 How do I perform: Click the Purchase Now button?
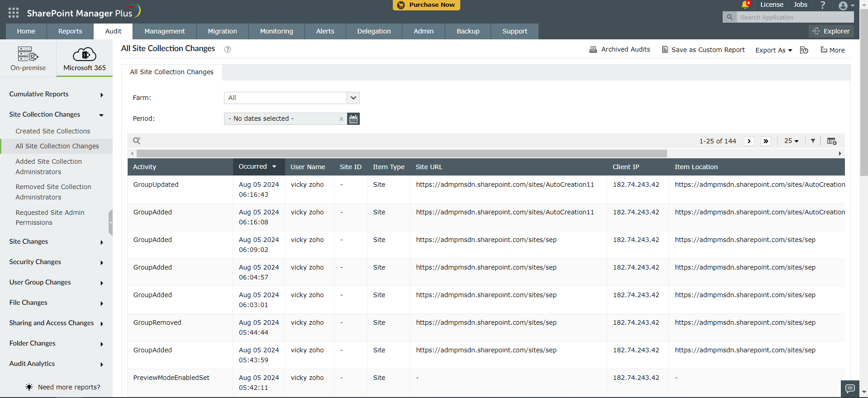(x=426, y=5)
